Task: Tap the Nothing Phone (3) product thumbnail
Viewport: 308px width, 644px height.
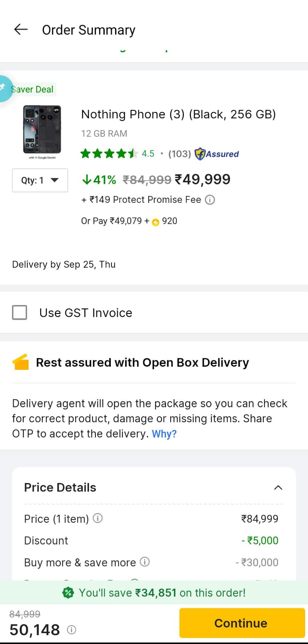Action: 42,131
